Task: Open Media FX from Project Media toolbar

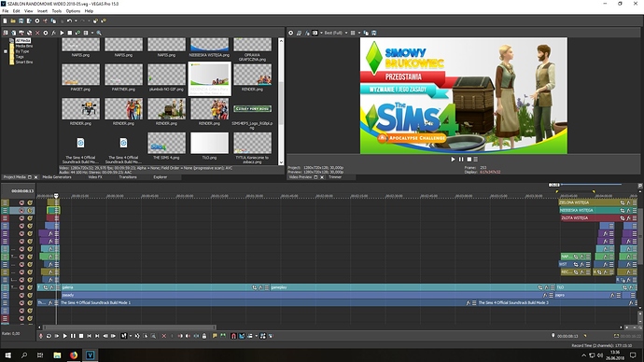Action: point(53,33)
